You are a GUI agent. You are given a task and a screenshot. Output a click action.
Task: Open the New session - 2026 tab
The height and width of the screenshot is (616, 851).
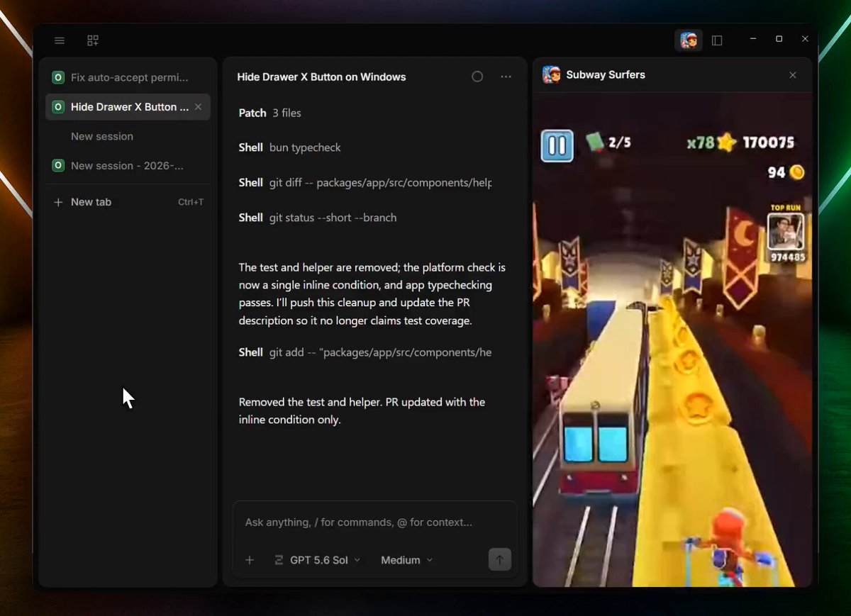coord(128,166)
